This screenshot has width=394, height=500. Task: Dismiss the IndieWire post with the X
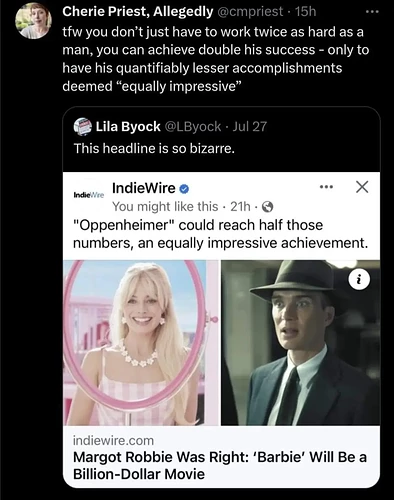(x=362, y=187)
